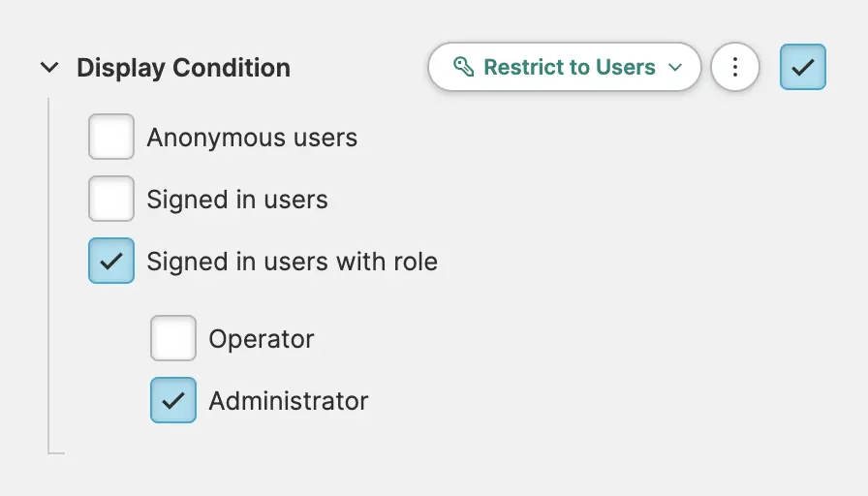Click the Signed in users label text

coord(237,200)
